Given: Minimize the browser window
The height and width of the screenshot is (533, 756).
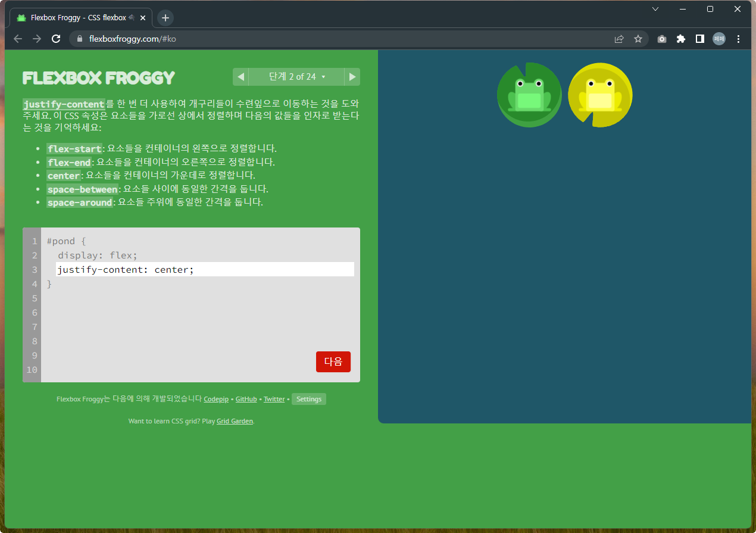Looking at the screenshot, I should [x=683, y=9].
